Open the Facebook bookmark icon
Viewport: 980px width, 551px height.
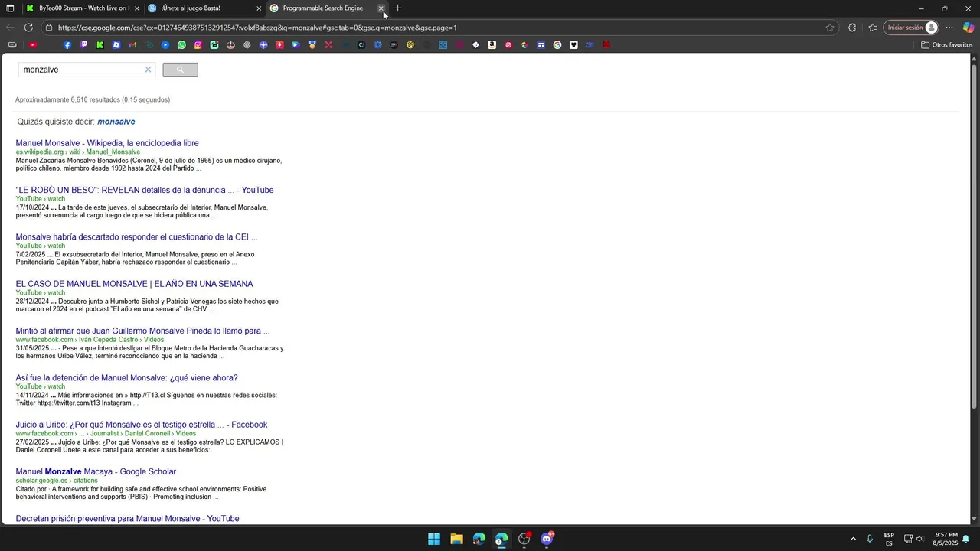(x=67, y=45)
